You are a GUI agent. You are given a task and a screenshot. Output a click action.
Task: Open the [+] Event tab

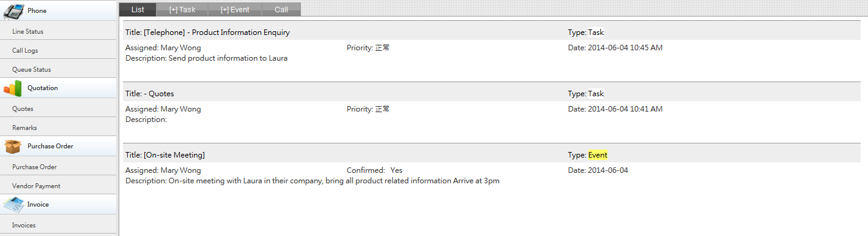coord(235,9)
